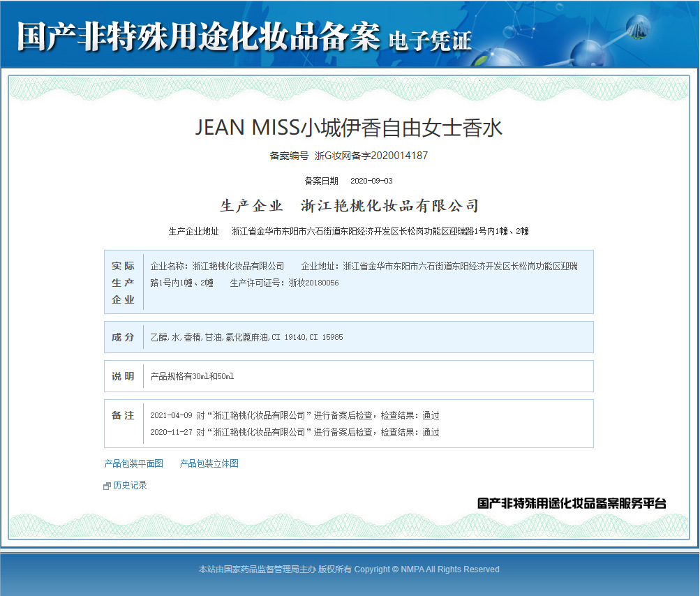Click the ingredients list starting with 乙醇
Viewport: 700px width, 596px height.
point(246,337)
